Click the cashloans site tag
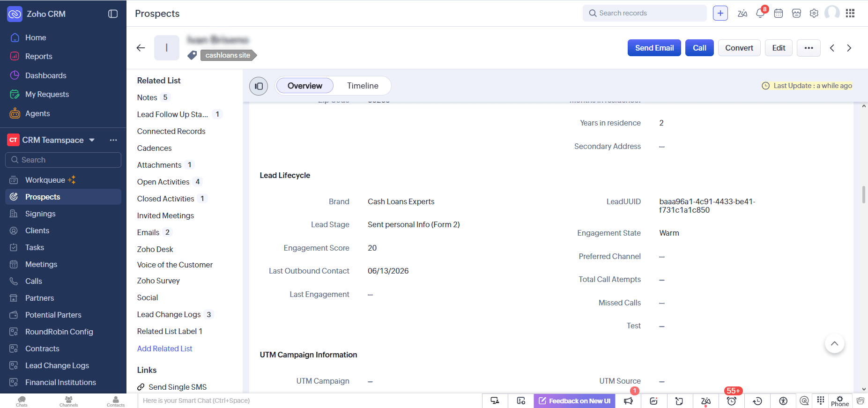This screenshot has width=868, height=408. [228, 55]
